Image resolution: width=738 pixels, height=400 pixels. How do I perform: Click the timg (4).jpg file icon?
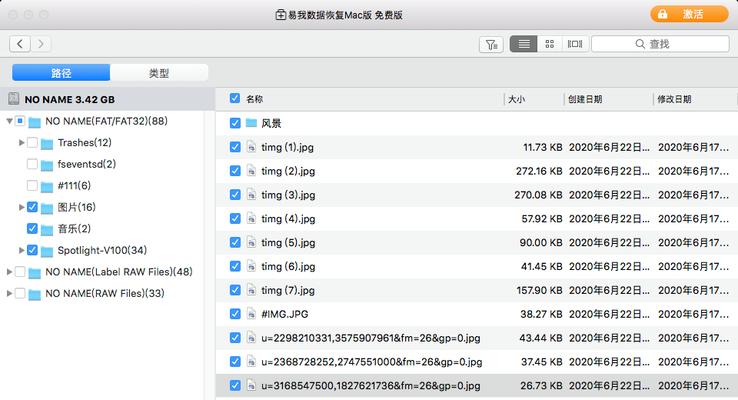pyautogui.click(x=251, y=218)
